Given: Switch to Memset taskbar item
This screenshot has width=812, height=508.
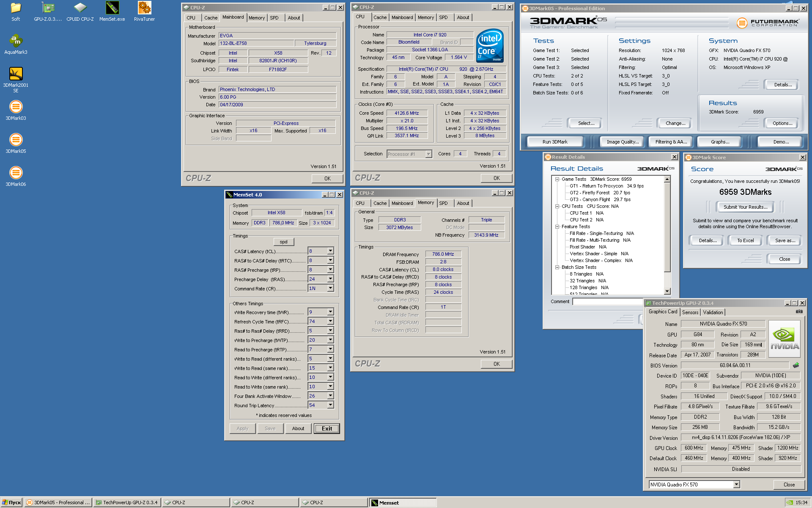Looking at the screenshot, I should (403, 502).
